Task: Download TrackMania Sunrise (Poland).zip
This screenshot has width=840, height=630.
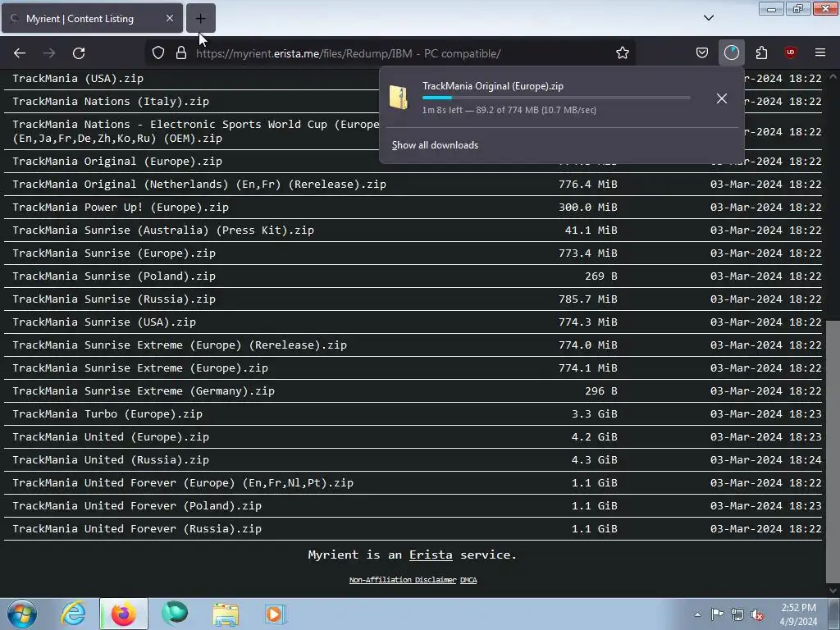Action: pyautogui.click(x=114, y=276)
